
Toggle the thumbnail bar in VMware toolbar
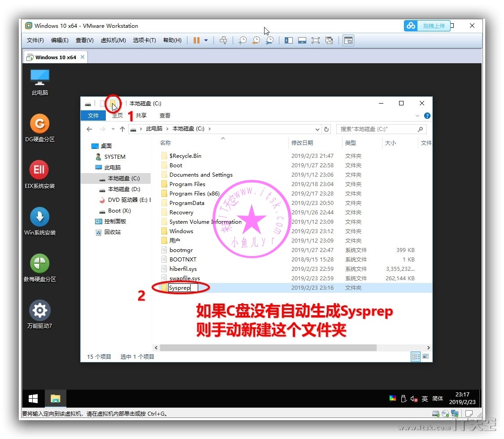click(302, 40)
